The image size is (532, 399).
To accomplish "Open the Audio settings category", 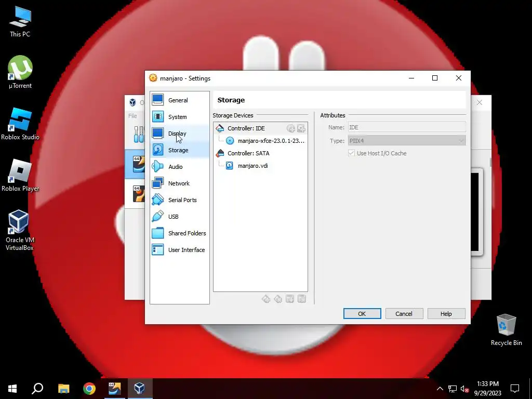I will pos(179,167).
